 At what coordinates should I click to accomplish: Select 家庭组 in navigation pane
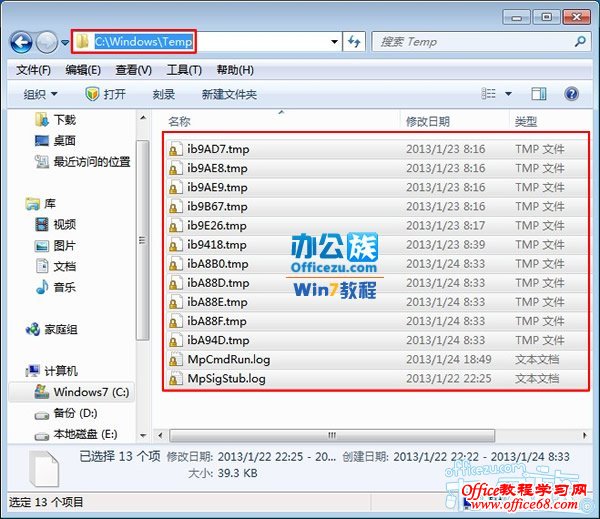point(52,329)
